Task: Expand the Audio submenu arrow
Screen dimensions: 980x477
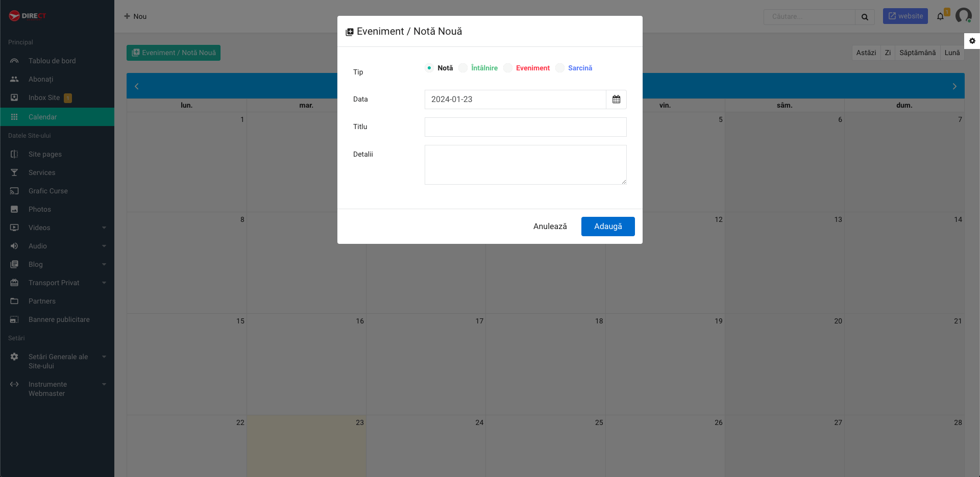Action: pos(104,246)
